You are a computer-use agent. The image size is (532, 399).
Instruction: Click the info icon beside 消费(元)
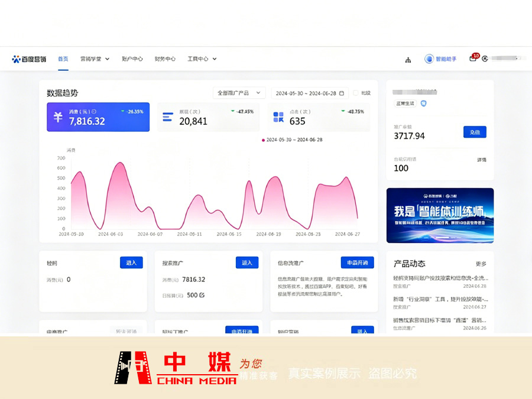pyautogui.click(x=94, y=112)
